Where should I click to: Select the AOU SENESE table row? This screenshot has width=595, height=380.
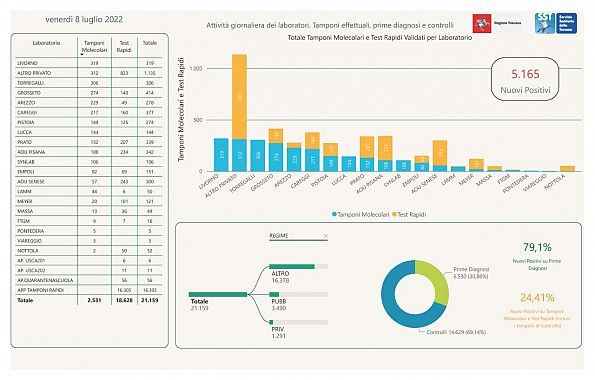(x=89, y=181)
